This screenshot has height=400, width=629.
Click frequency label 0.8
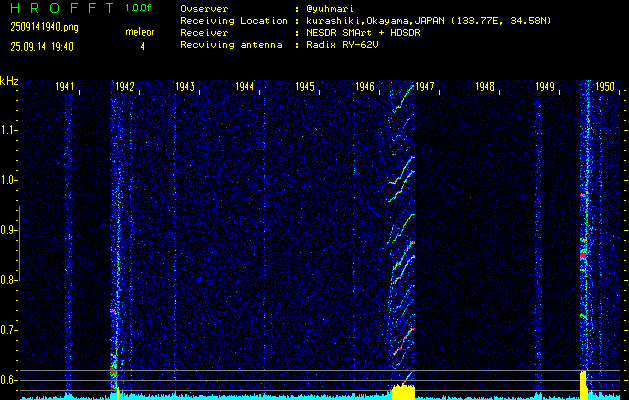click(x=7, y=280)
